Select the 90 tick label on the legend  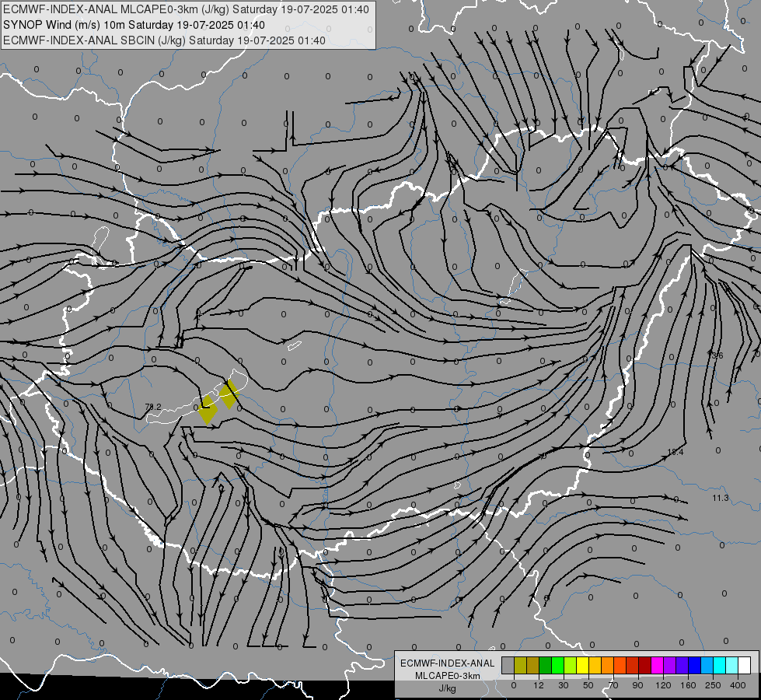click(x=637, y=685)
